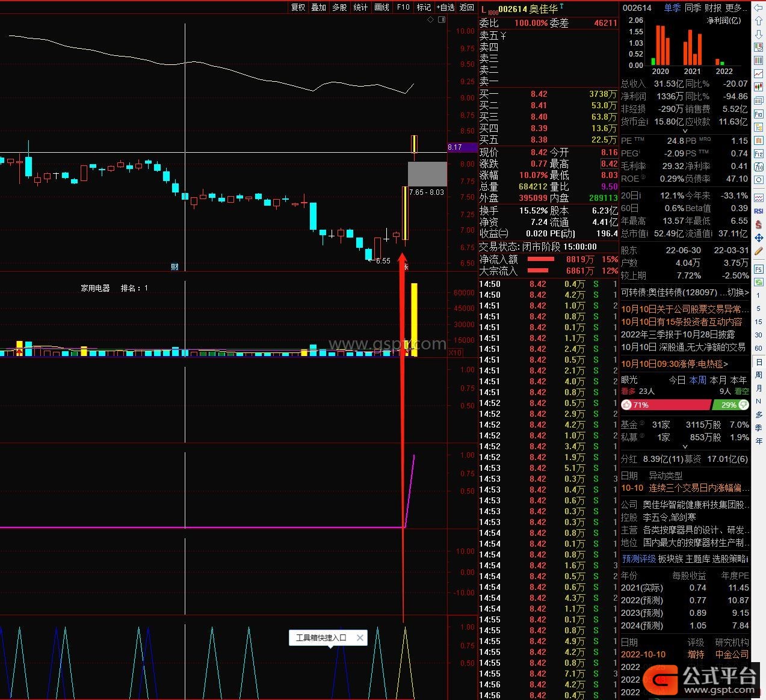Open the F10 company info sidebar icon

tap(759, 114)
